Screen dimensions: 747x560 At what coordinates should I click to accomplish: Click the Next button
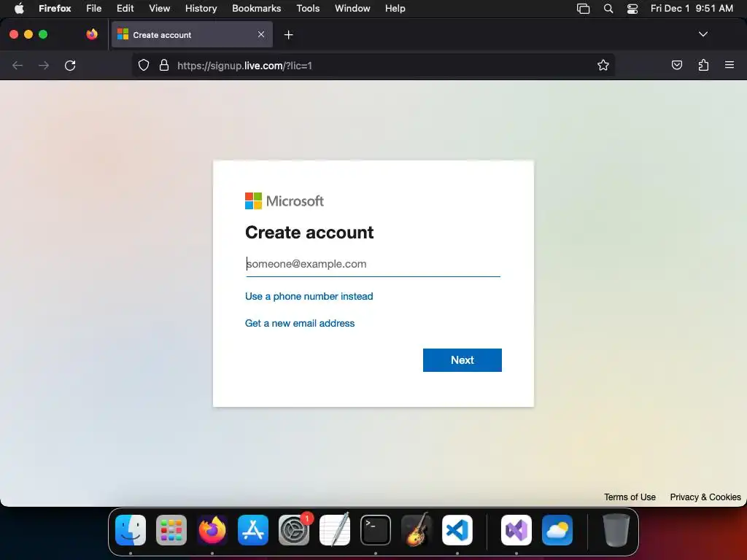[x=462, y=360]
